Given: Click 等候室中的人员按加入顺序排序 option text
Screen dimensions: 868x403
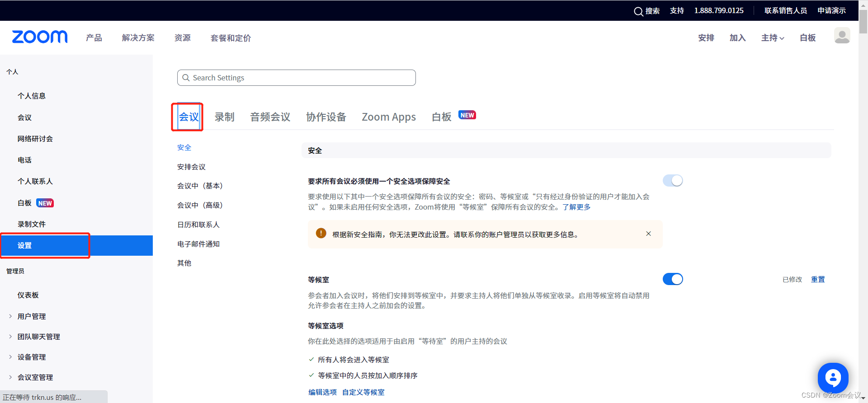Looking at the screenshot, I should 368,375.
